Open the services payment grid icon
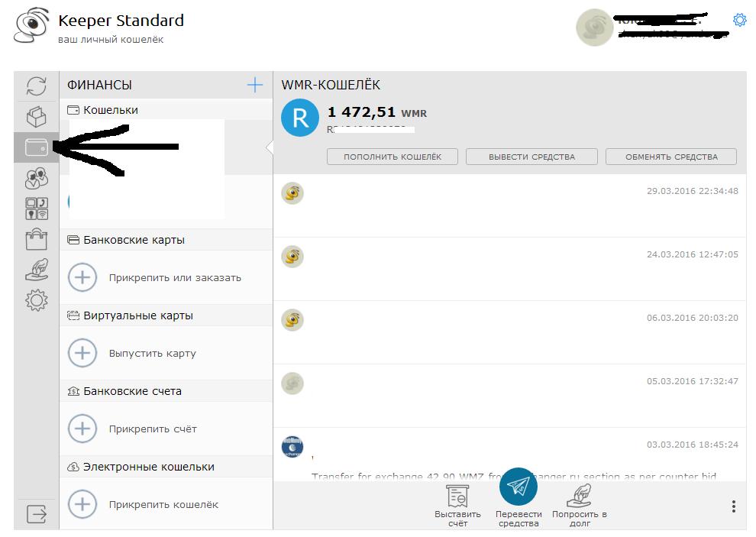756x537 pixels. [36, 209]
